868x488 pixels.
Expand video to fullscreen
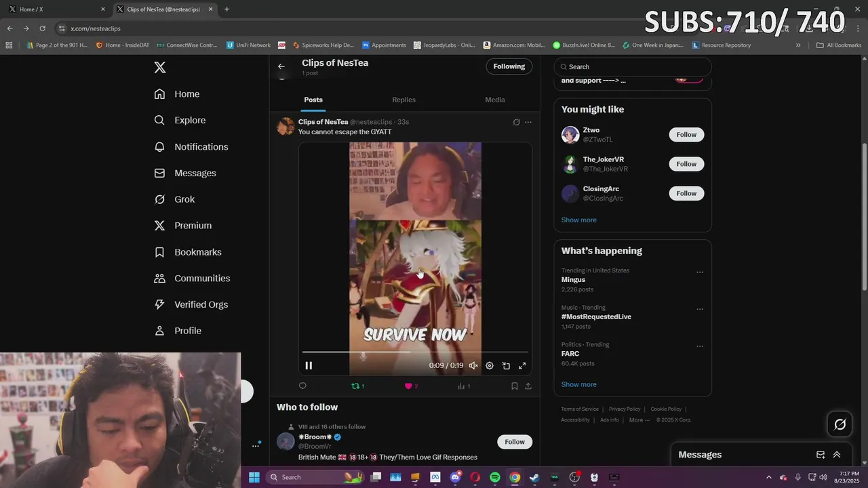pos(522,365)
